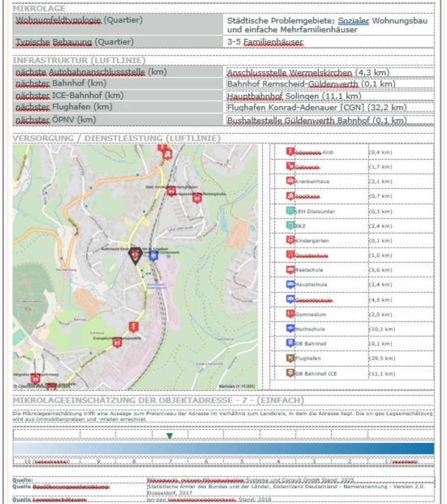Click the Hauptbahnhof Solingen table cell
447x504 pixels.
click(x=328, y=96)
